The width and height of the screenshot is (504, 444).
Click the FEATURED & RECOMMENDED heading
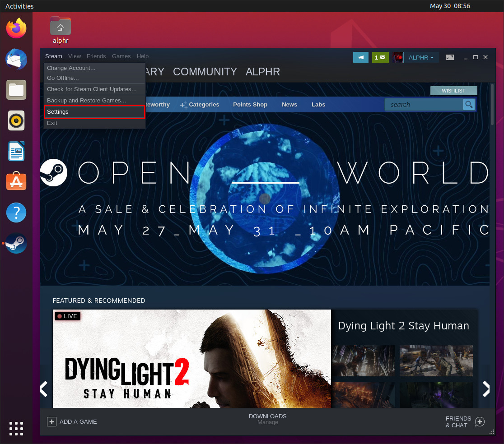point(99,301)
